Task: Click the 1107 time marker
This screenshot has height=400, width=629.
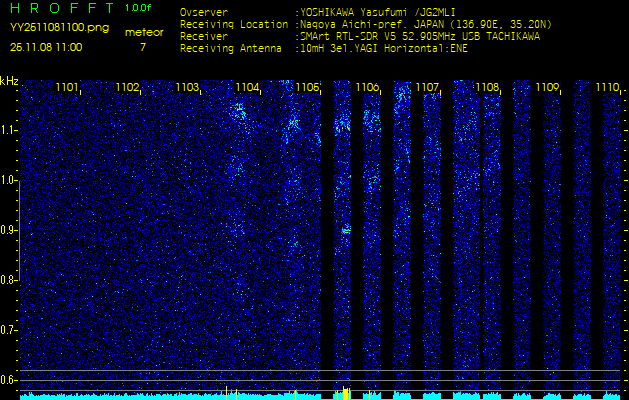Action: (428, 87)
